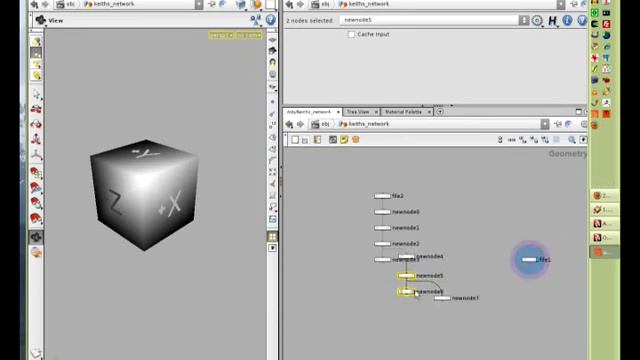Screen dimensions: 640x360
Task: Close the Material Palette tab
Action: 429,112
